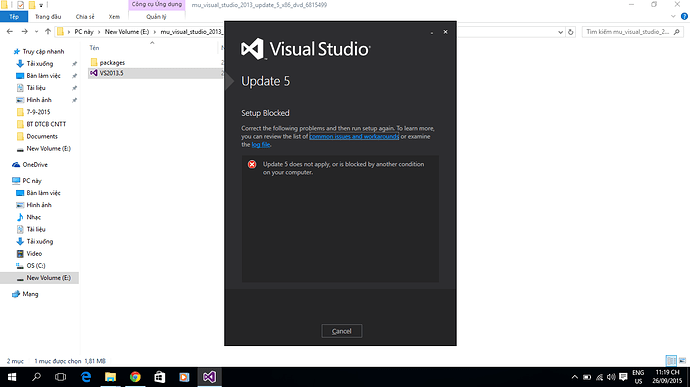Open Tải xuống under quick access
Screen dimensions: 690x387
pos(40,64)
